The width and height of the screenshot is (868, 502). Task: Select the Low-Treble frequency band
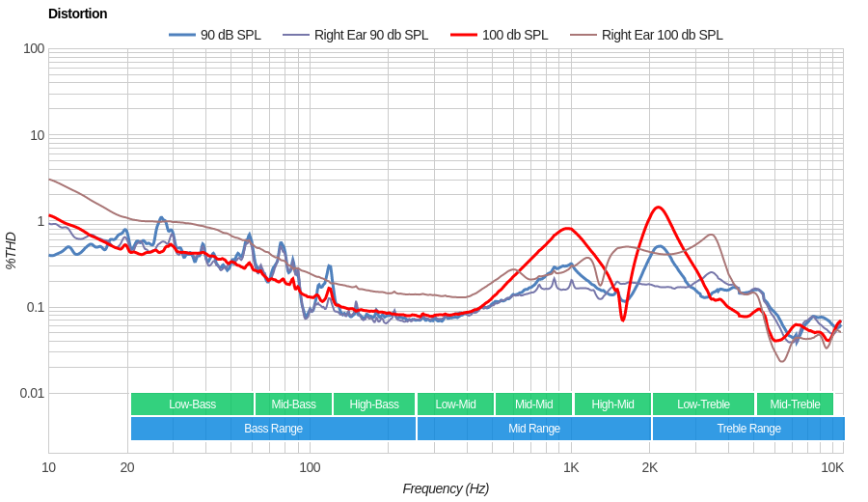[703, 404]
